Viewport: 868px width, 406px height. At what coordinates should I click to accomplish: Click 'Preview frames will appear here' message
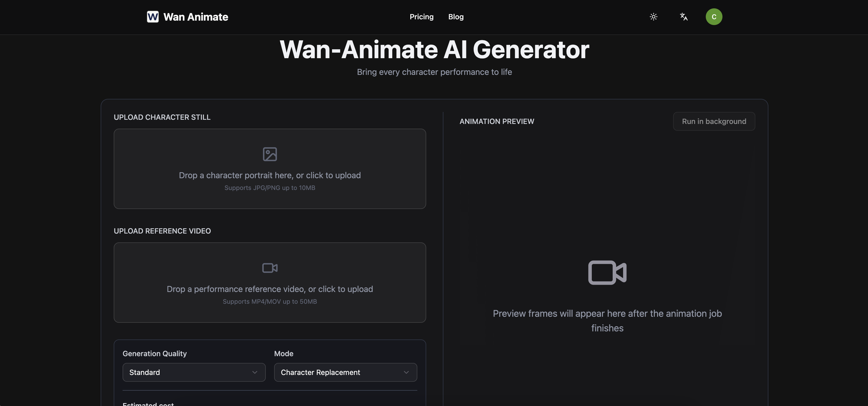click(x=607, y=321)
